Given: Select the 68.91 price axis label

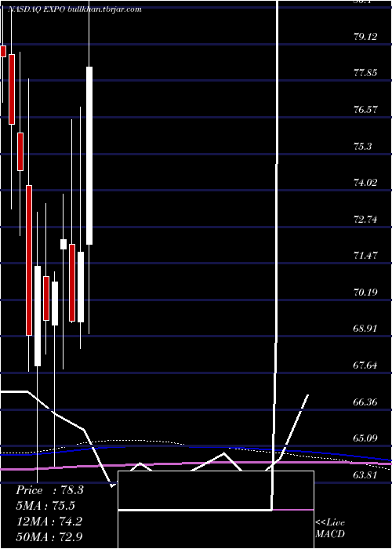Looking at the screenshot, I should click(366, 329).
